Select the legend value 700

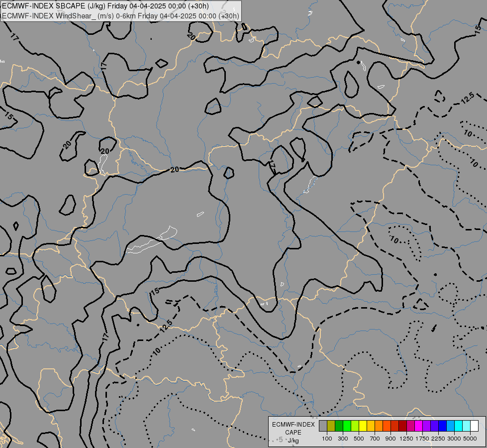pyautogui.click(x=375, y=439)
